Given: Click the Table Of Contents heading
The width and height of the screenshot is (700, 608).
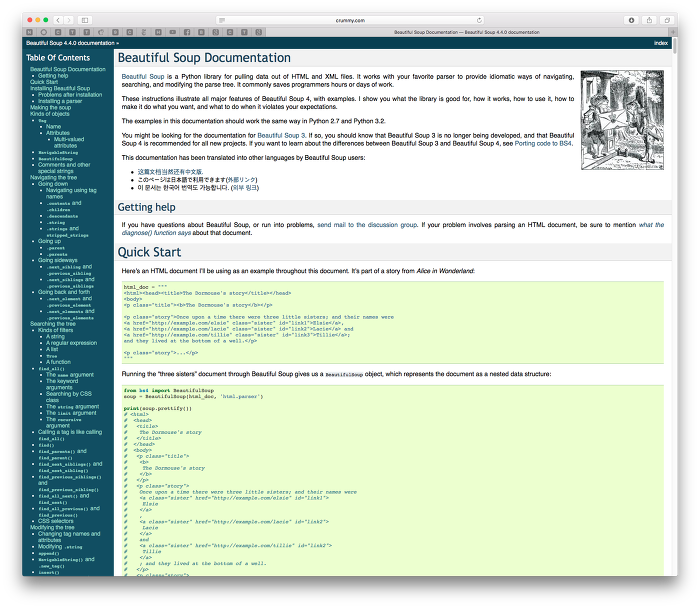Looking at the screenshot, I should click(58, 58).
